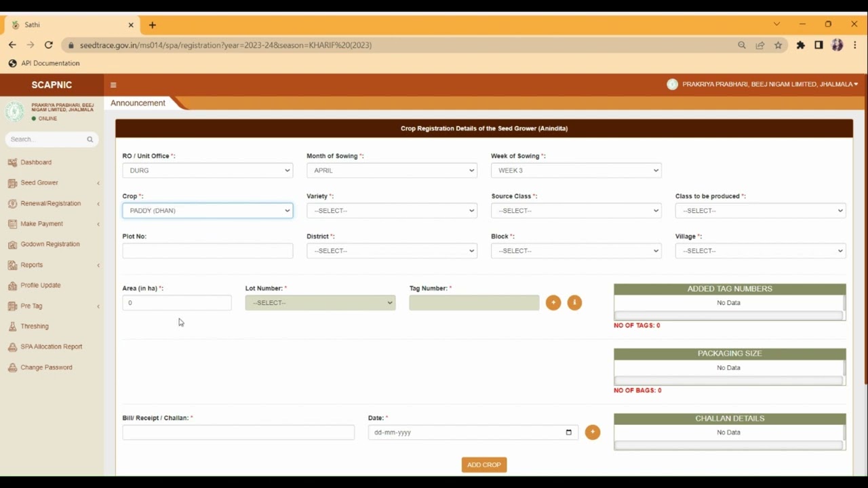Open the Variety dropdown
Image resolution: width=868 pixels, height=488 pixels.
[x=392, y=210]
